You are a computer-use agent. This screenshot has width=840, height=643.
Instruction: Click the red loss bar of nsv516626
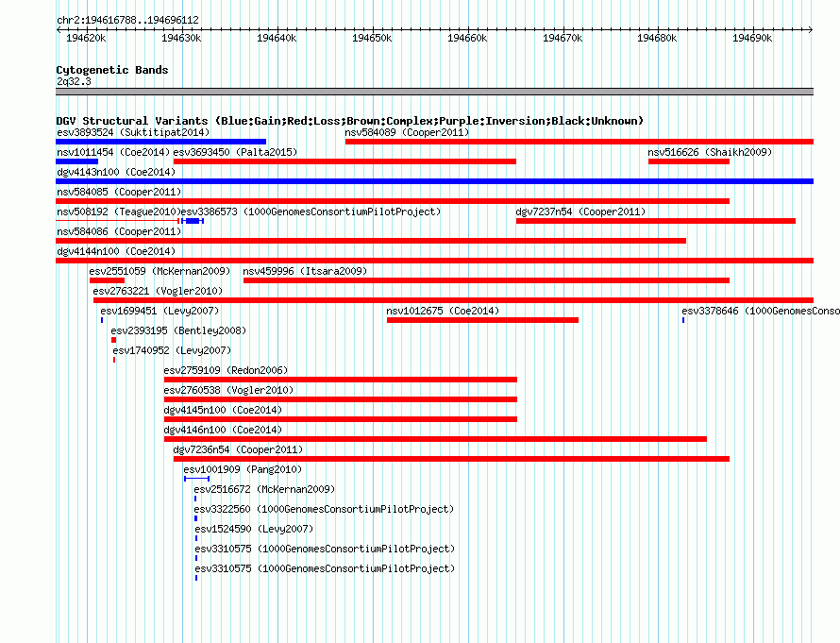click(x=689, y=161)
